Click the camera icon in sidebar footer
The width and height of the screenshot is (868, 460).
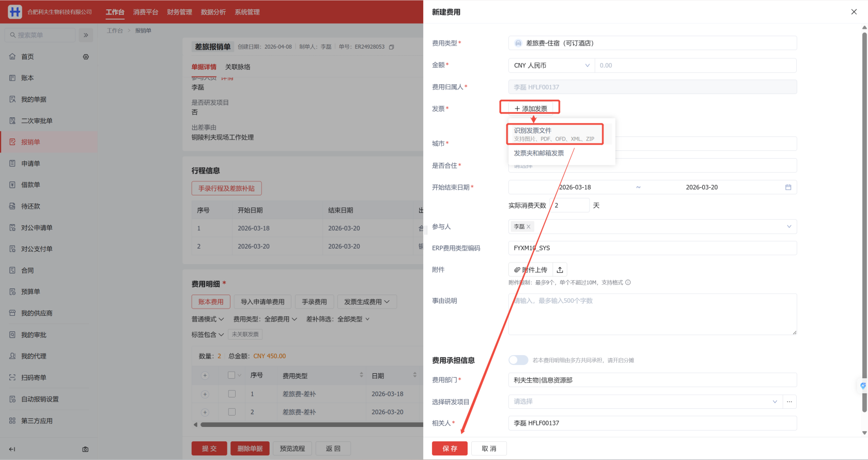click(x=85, y=449)
